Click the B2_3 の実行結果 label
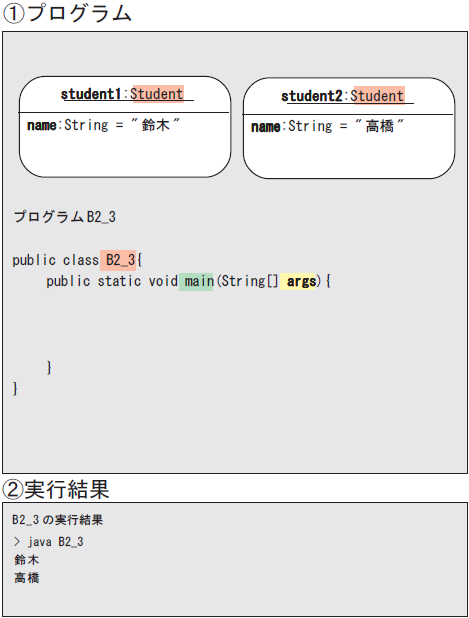Image resolution: width=469 pixels, height=618 pixels. click(x=58, y=520)
